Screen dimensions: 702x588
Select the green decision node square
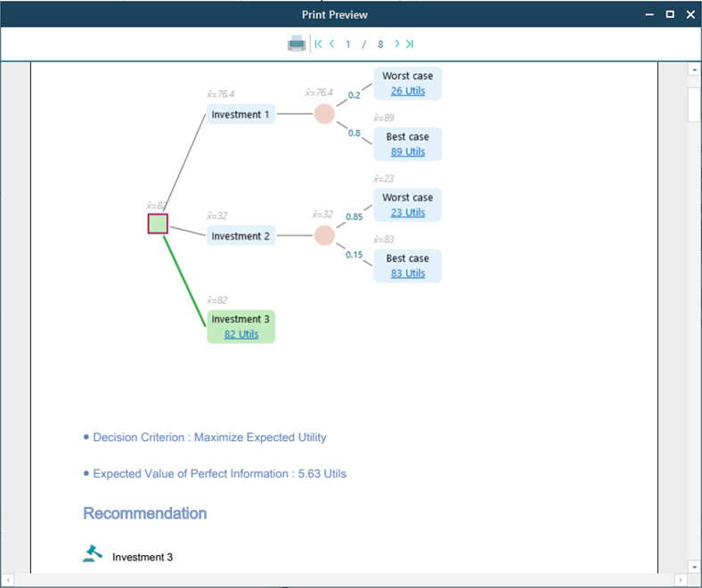click(158, 224)
